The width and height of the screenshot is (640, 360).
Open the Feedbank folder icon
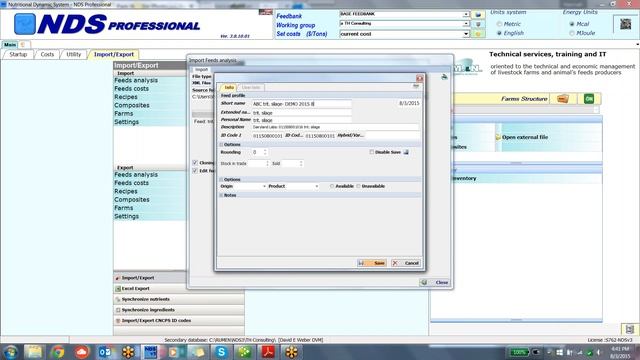coord(478,15)
